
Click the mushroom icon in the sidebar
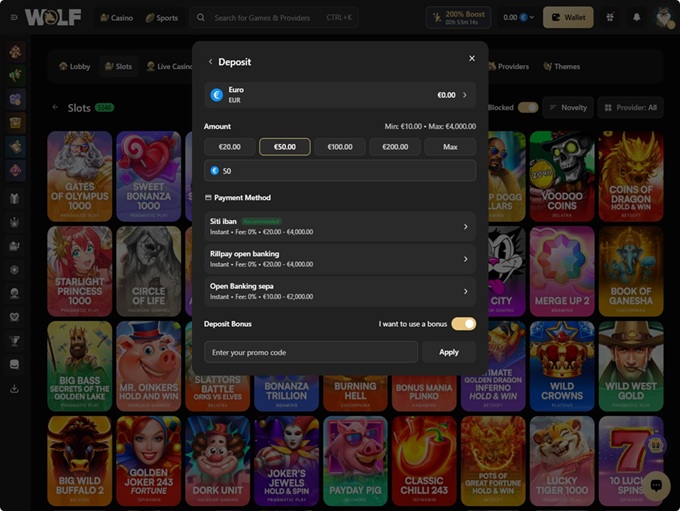click(15, 52)
